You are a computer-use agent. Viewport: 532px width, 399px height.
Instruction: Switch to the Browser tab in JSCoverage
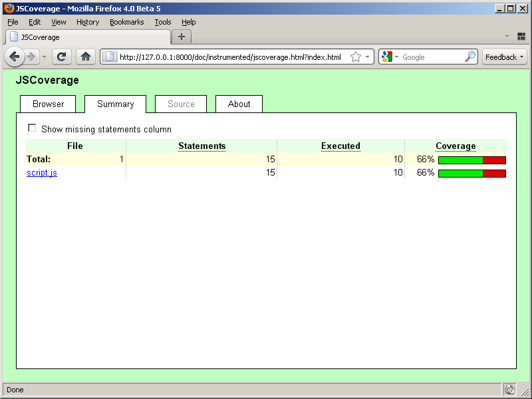point(48,104)
